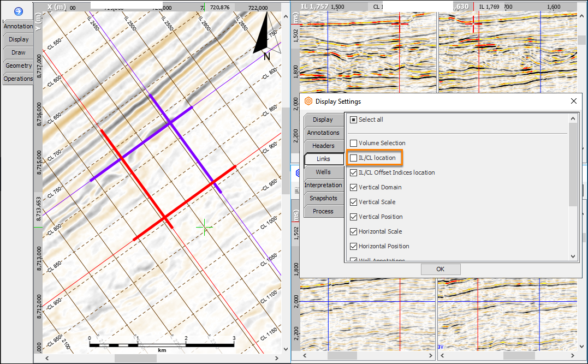588x364 pixels.
Task: Click the map view scroll left arrow
Action: (47, 359)
